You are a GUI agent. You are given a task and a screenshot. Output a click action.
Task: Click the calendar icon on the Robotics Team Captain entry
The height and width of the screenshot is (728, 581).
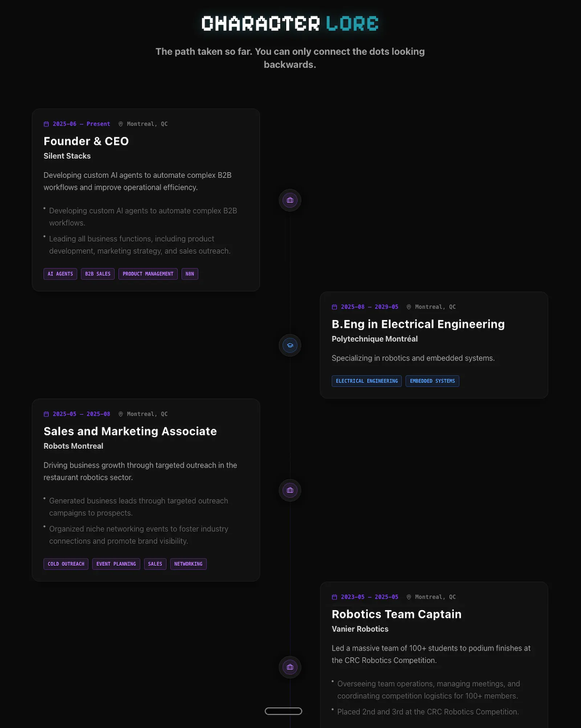334,597
